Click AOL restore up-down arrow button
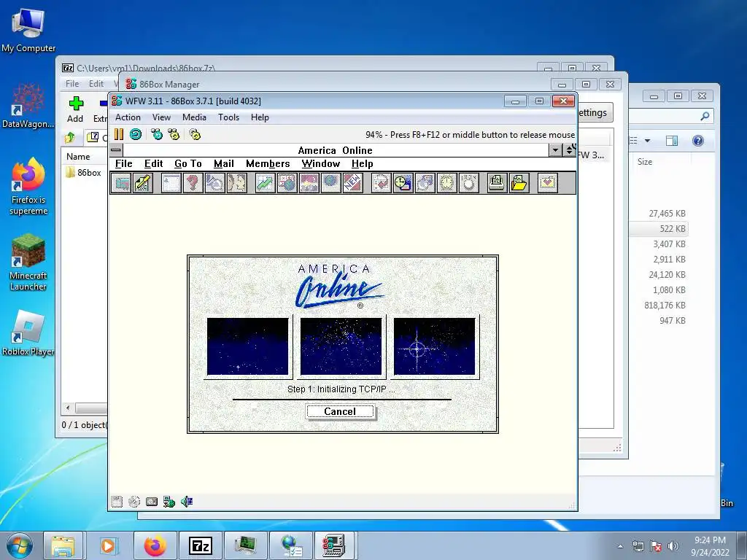The height and width of the screenshot is (560, 747). (569, 150)
